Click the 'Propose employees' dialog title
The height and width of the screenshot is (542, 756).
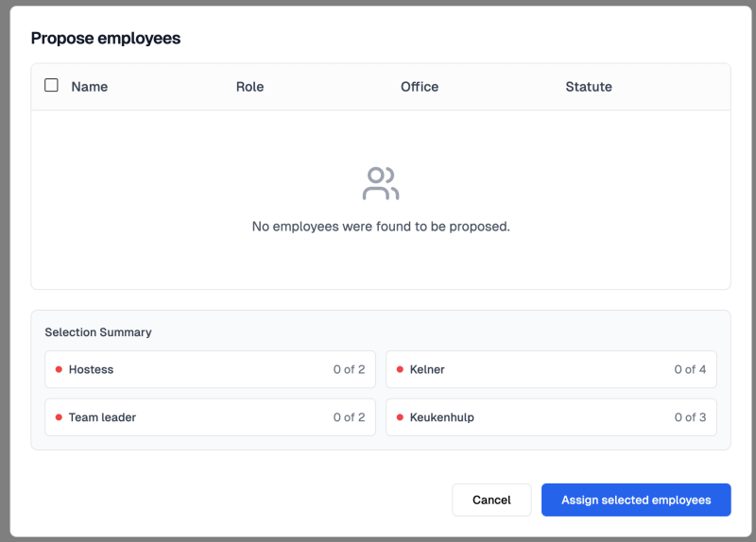[106, 39]
